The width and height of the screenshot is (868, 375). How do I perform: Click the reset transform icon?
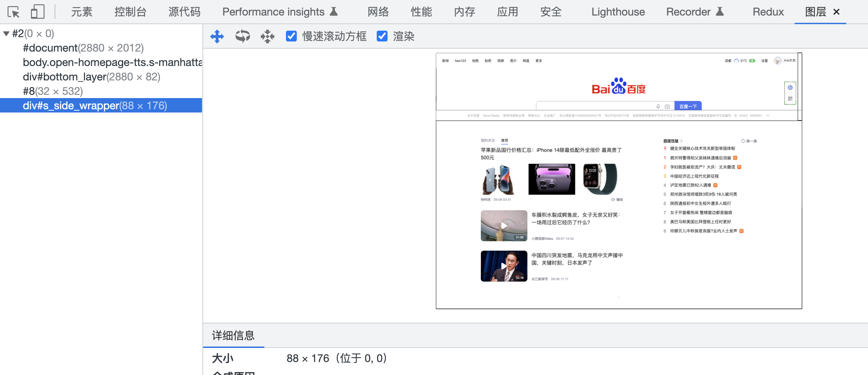267,36
